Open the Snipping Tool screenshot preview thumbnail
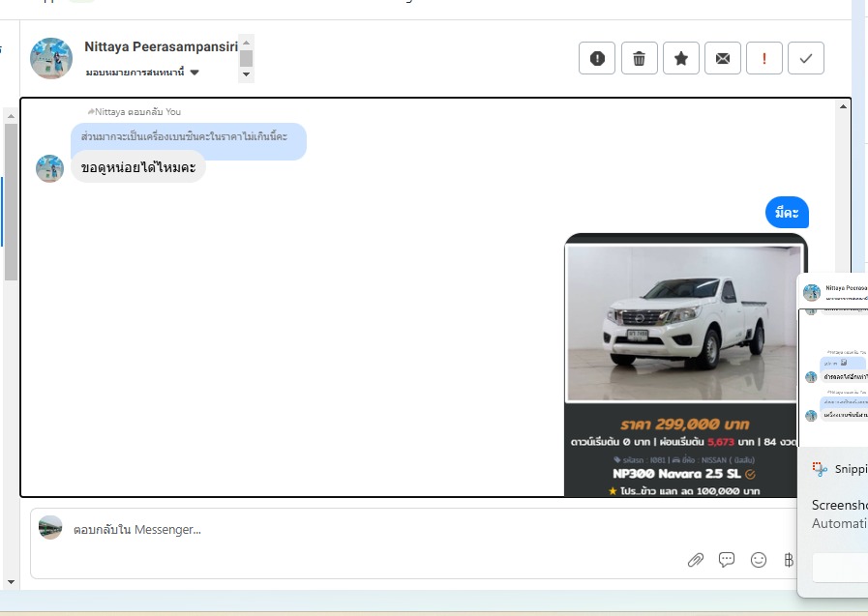Viewport: 868px width, 616px height. pyautogui.click(x=834, y=360)
